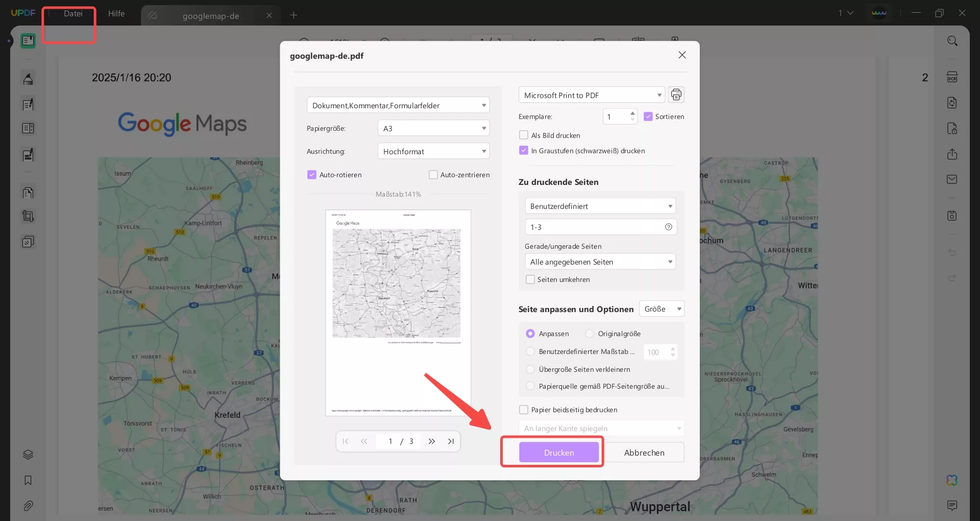Open the Share/Export icon on the right sidebar

952,154
